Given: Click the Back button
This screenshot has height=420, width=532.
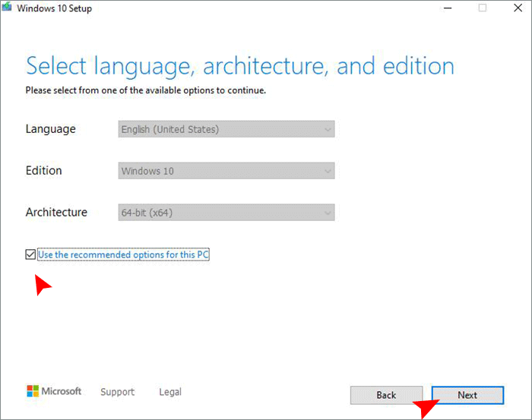Looking at the screenshot, I should (x=386, y=395).
